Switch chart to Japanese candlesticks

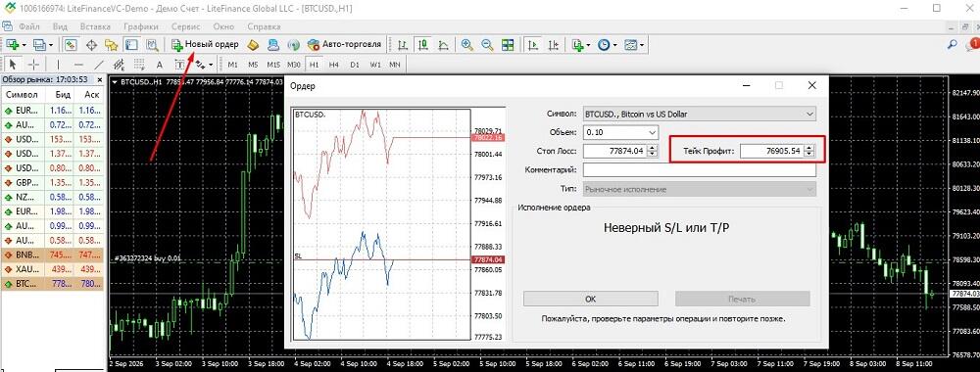(x=423, y=45)
